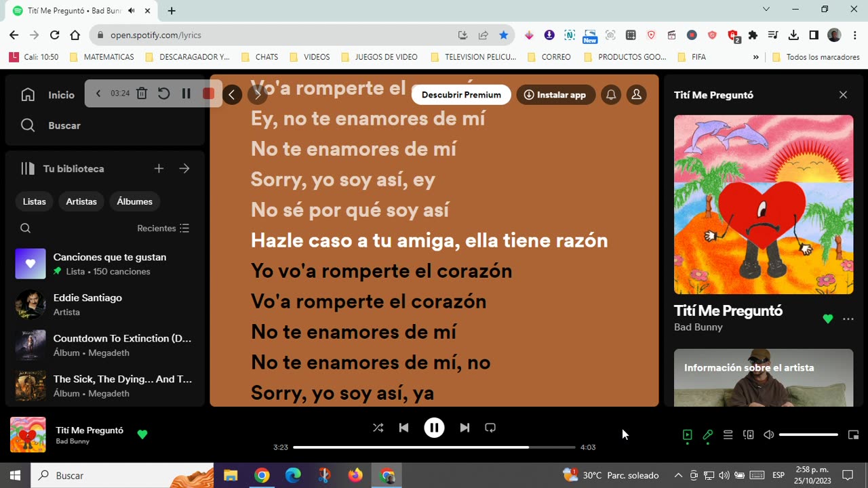Skip to next track

point(465,428)
